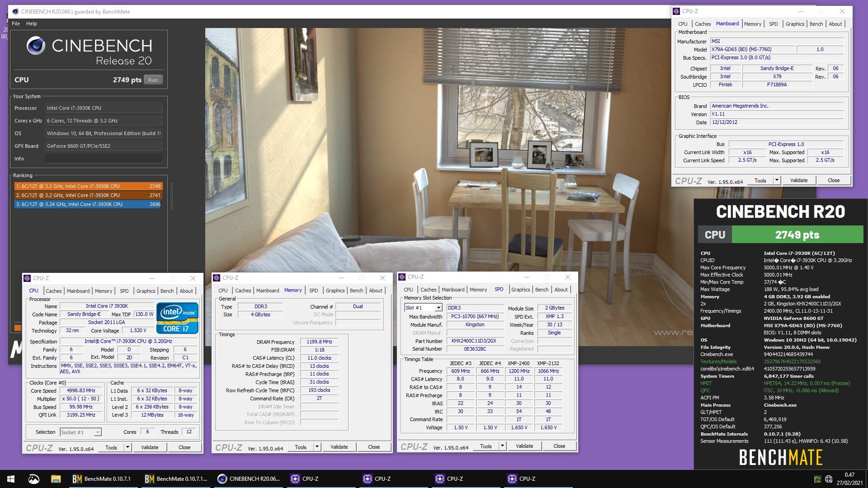
Task: Select ranking entry 1 scoring 2749
Action: tap(88, 186)
